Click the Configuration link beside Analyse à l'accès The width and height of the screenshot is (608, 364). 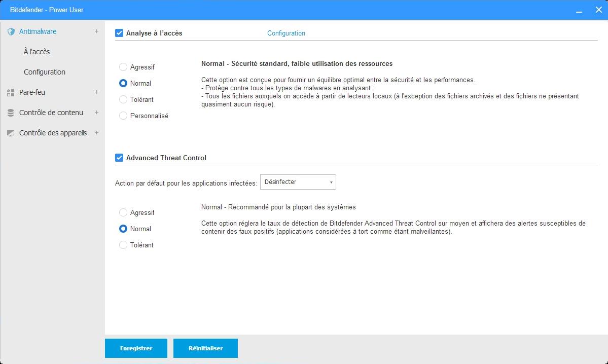[286, 33]
